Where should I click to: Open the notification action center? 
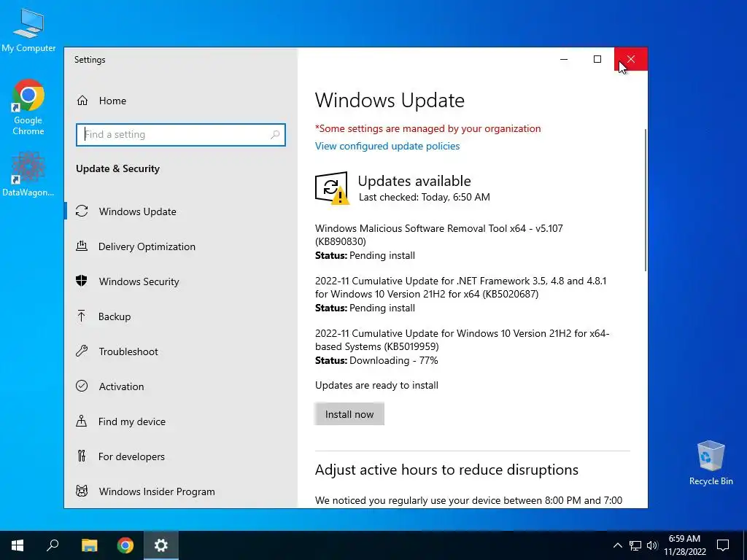pyautogui.click(x=723, y=545)
